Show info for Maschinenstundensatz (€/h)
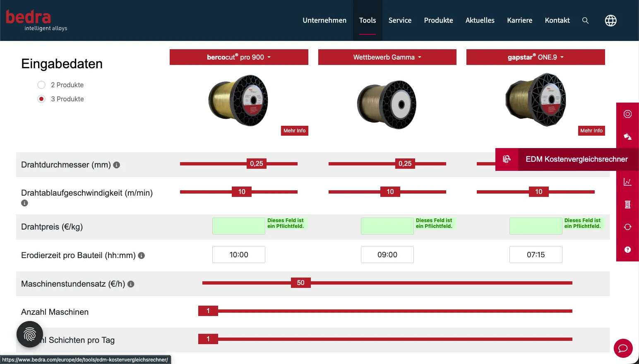 tap(131, 284)
